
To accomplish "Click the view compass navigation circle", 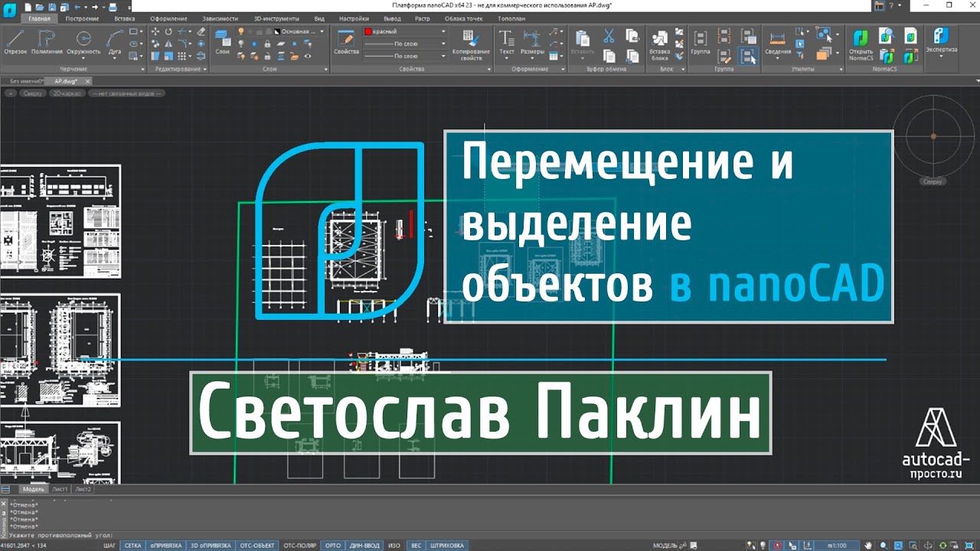I will (933, 136).
